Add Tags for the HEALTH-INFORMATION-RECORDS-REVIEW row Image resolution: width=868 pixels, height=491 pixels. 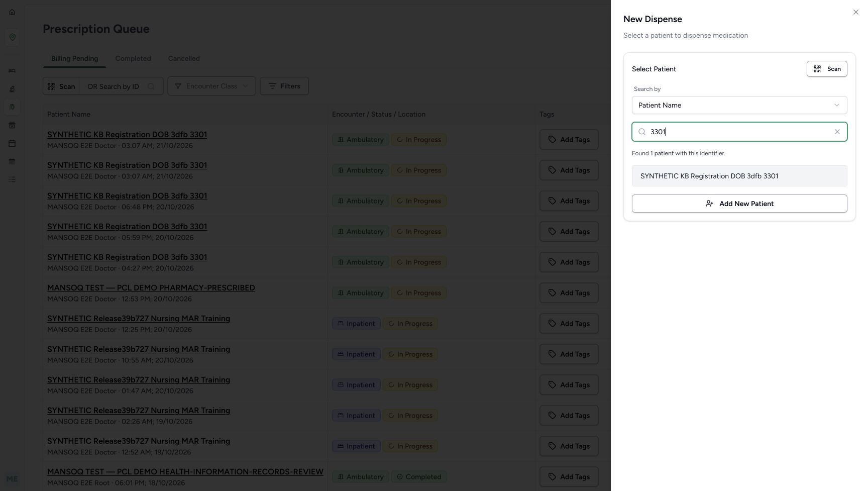(569, 477)
